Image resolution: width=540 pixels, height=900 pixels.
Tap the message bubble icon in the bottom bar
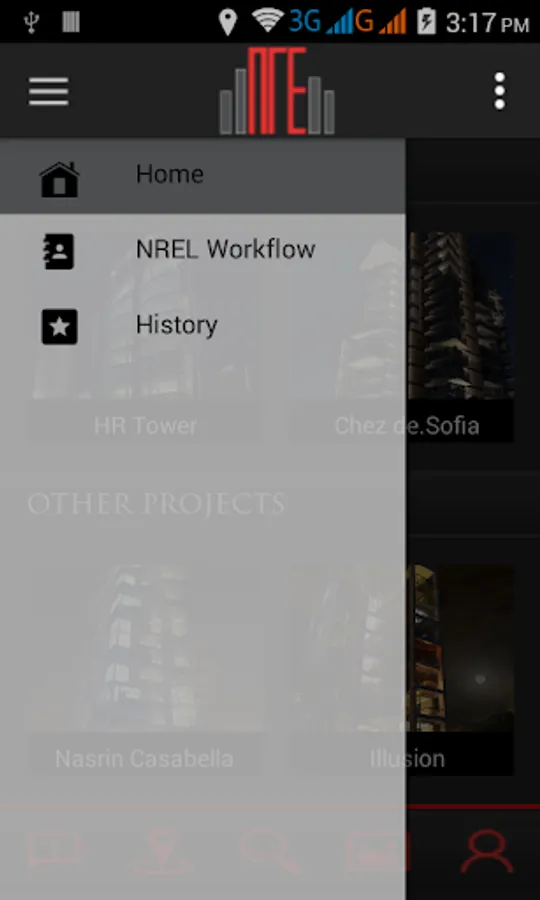tap(55, 851)
